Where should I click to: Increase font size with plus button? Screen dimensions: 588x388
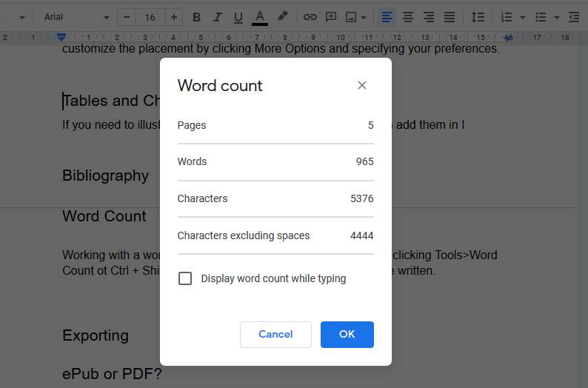click(173, 17)
